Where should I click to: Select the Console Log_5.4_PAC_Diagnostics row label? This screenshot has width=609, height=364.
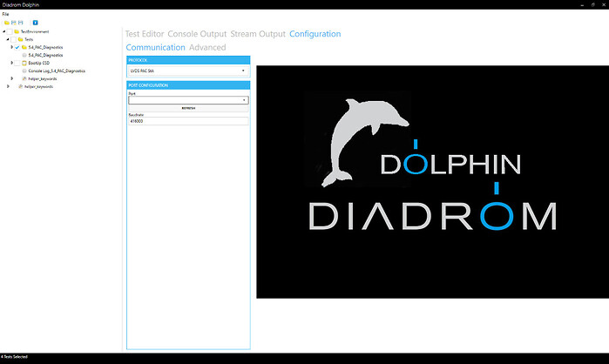coord(57,71)
